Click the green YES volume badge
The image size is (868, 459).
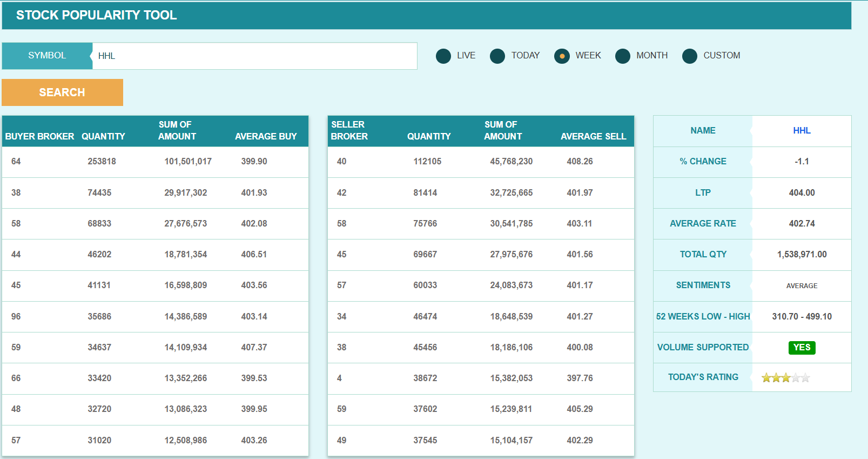point(802,348)
